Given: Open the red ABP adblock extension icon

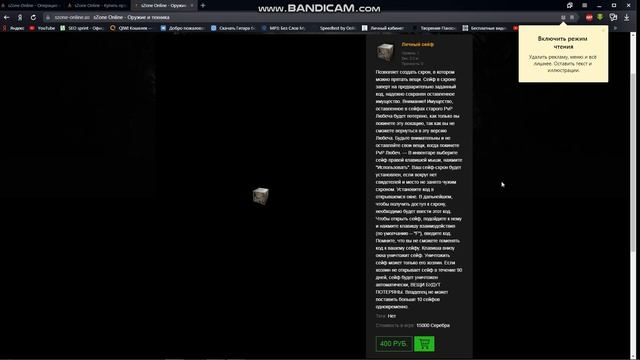Looking at the screenshot, I should click(x=589, y=17).
